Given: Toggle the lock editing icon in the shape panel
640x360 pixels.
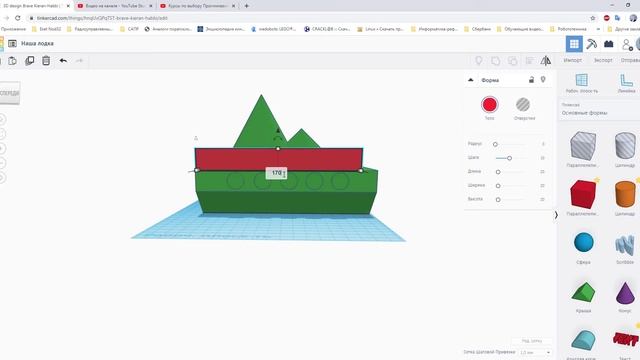Looking at the screenshot, I should [531, 80].
